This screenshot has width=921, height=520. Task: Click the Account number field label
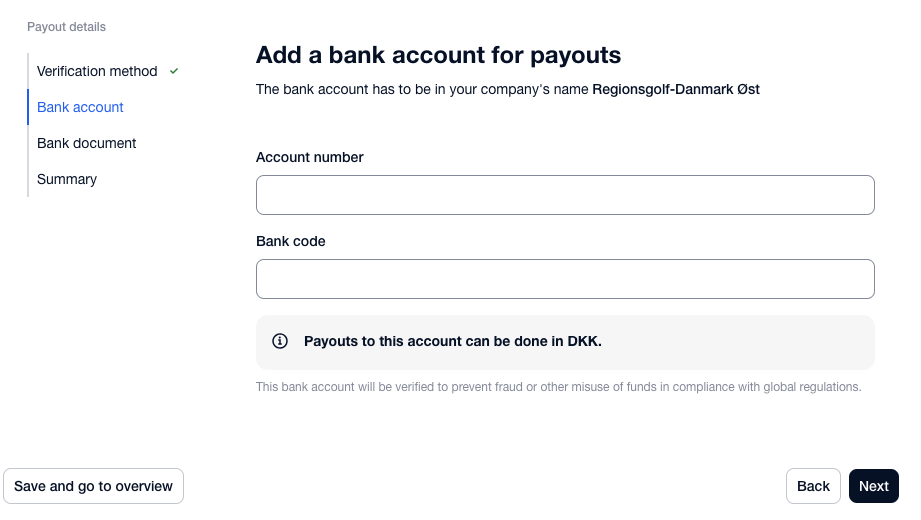coord(310,157)
